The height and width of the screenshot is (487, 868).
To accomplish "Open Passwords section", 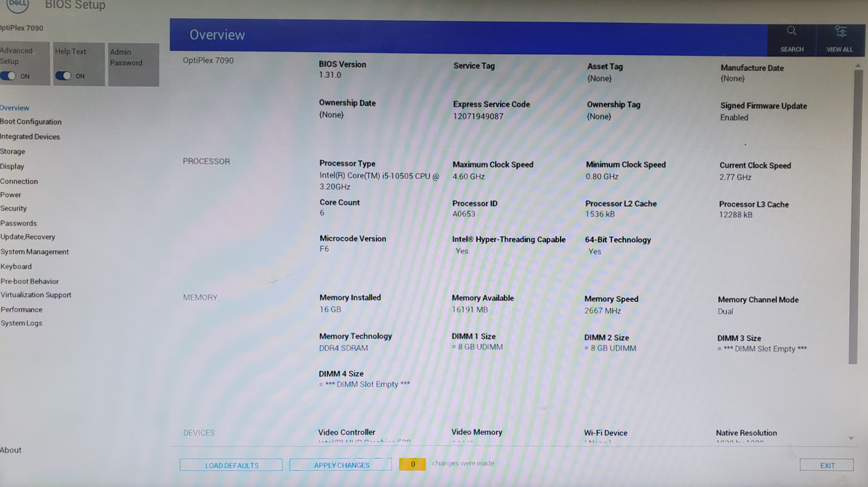I will pos(18,223).
